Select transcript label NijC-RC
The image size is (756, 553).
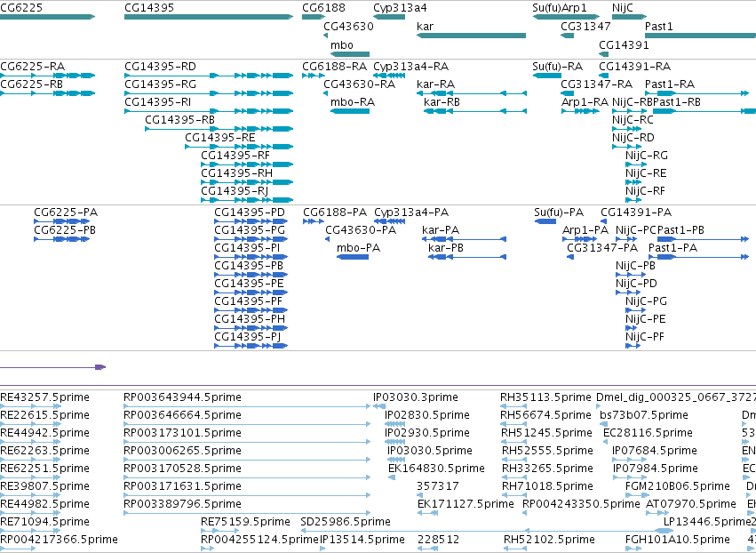click(633, 120)
